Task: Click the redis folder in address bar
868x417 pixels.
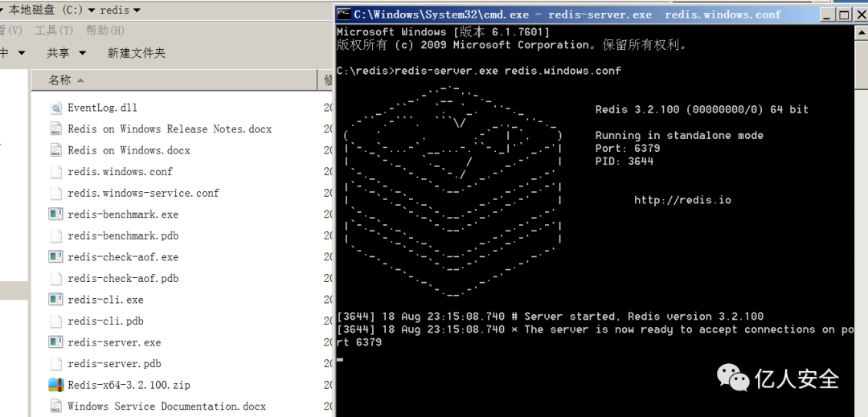Action: tap(115, 10)
